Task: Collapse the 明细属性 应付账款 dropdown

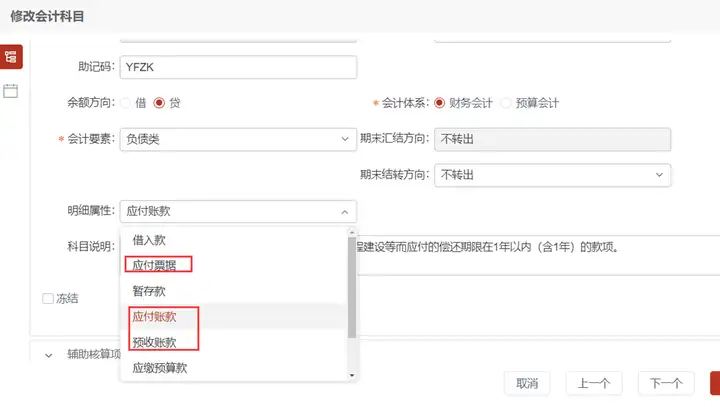Action: 238,211
